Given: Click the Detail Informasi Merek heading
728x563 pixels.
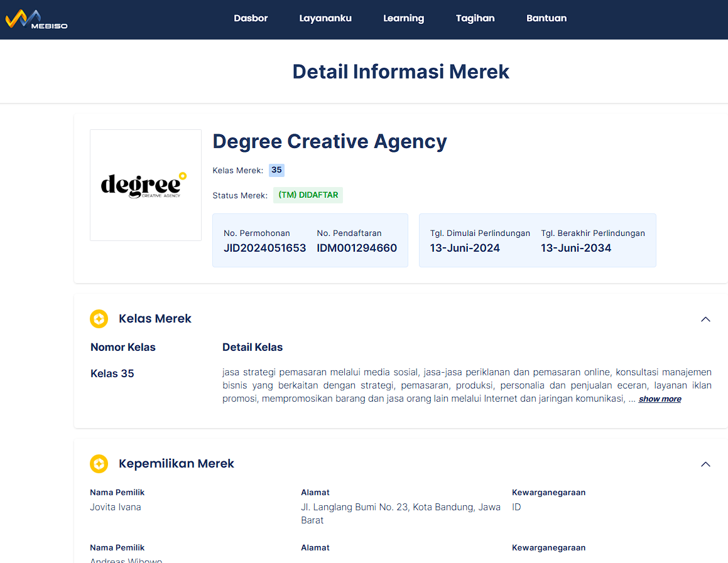Looking at the screenshot, I should pos(401,72).
